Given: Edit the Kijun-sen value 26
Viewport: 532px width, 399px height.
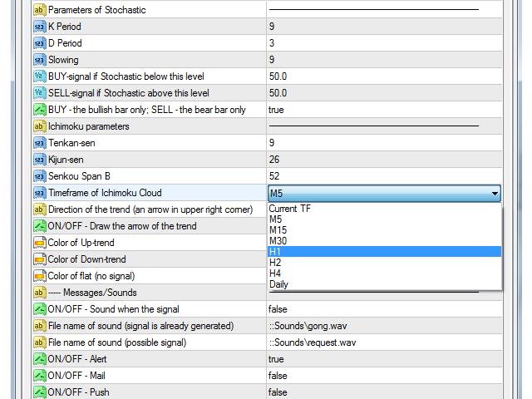Looking at the screenshot, I should click(384, 160).
